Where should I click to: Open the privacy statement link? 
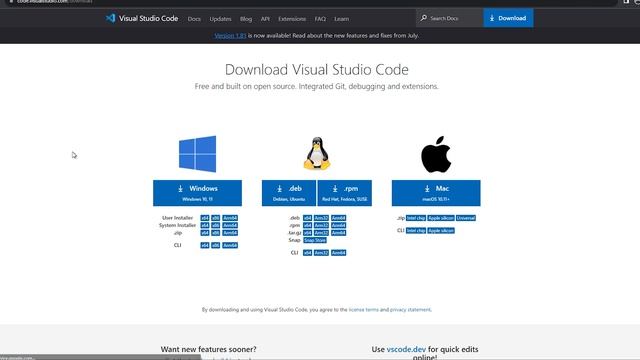click(410, 310)
